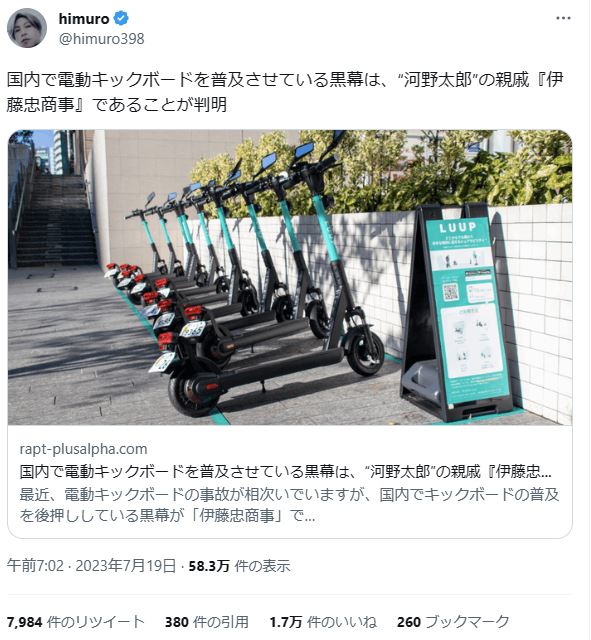View the 58.3万 件の表示 count
The width and height of the screenshot is (591, 640).
click(x=239, y=566)
